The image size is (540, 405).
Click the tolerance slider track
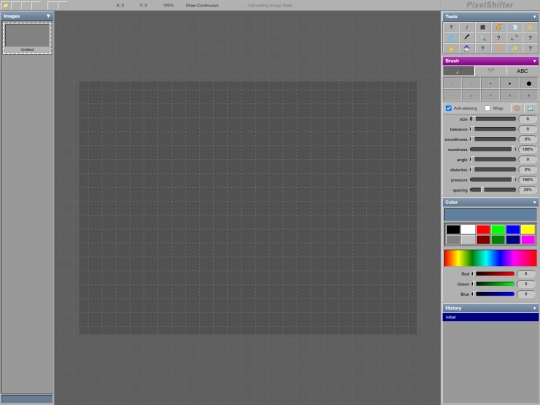[494, 129]
